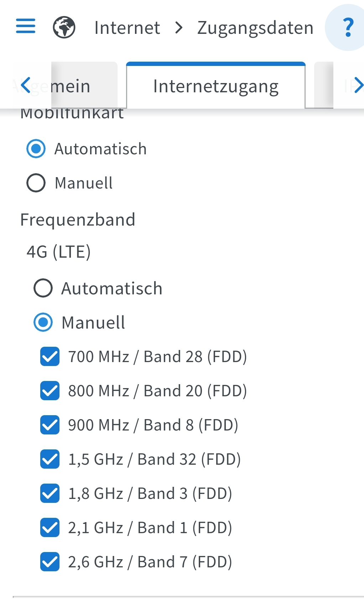
Task: Disable 2,6 GHz / Band 7 (FDD)
Action: [x=50, y=562]
